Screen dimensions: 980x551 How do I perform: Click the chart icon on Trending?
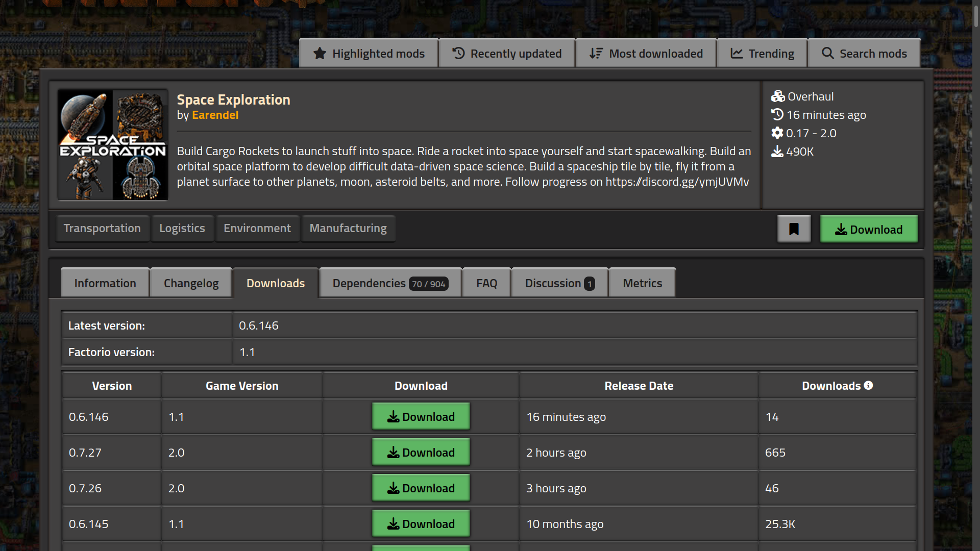click(x=737, y=53)
